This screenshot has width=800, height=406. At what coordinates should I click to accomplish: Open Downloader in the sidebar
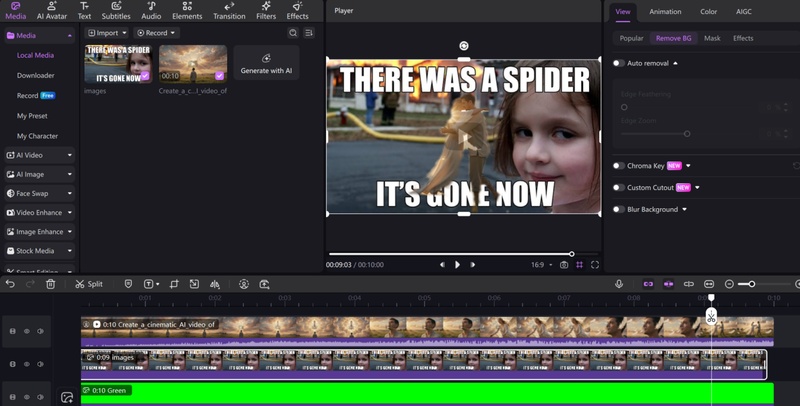click(x=36, y=75)
